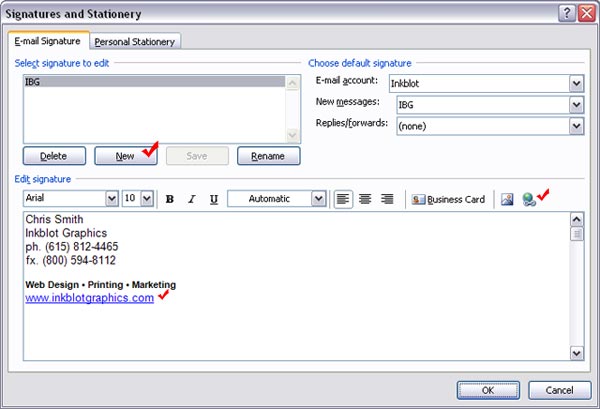Open the Arial font dropdown
600x409 pixels.
point(112,199)
